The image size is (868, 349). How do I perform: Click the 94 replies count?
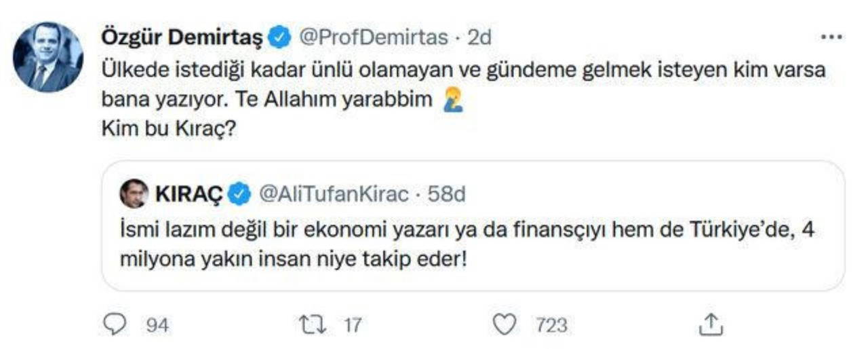(x=157, y=326)
